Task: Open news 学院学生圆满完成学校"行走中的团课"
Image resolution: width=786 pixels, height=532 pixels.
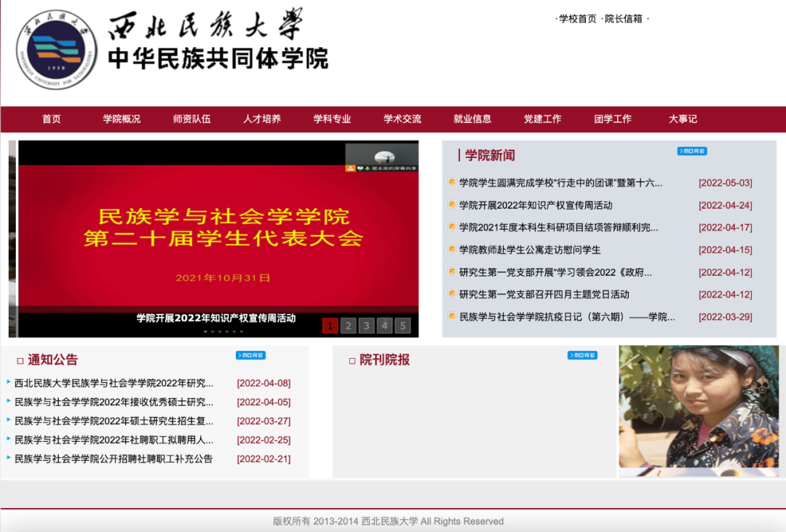Action: [x=560, y=183]
